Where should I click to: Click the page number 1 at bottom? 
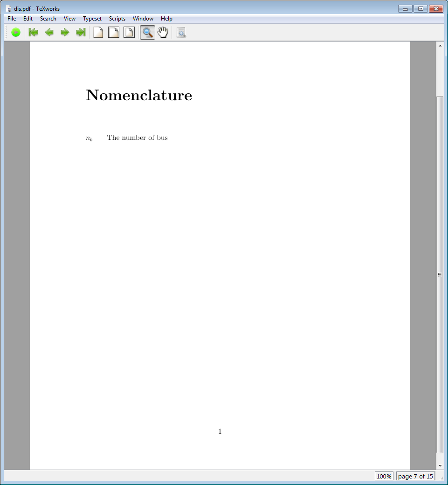220,431
